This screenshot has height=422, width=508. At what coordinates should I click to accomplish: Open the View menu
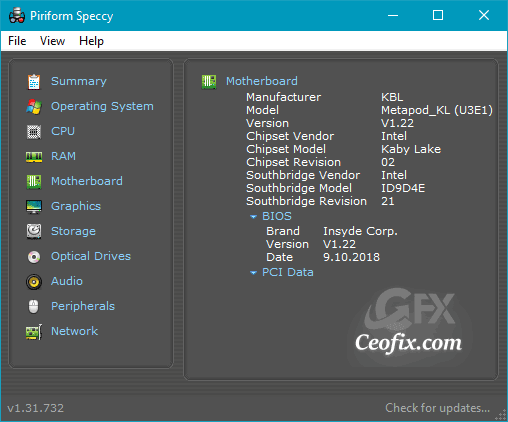52,41
